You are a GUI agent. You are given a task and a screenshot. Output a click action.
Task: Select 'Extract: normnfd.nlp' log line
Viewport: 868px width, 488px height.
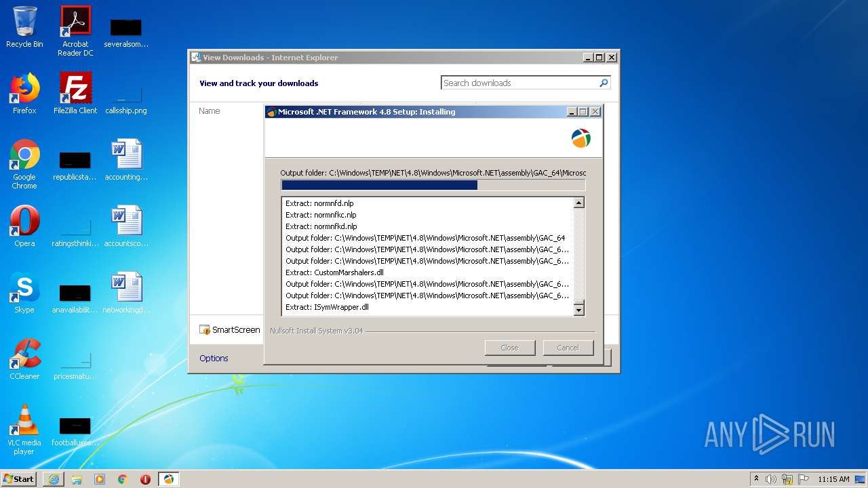click(x=319, y=203)
